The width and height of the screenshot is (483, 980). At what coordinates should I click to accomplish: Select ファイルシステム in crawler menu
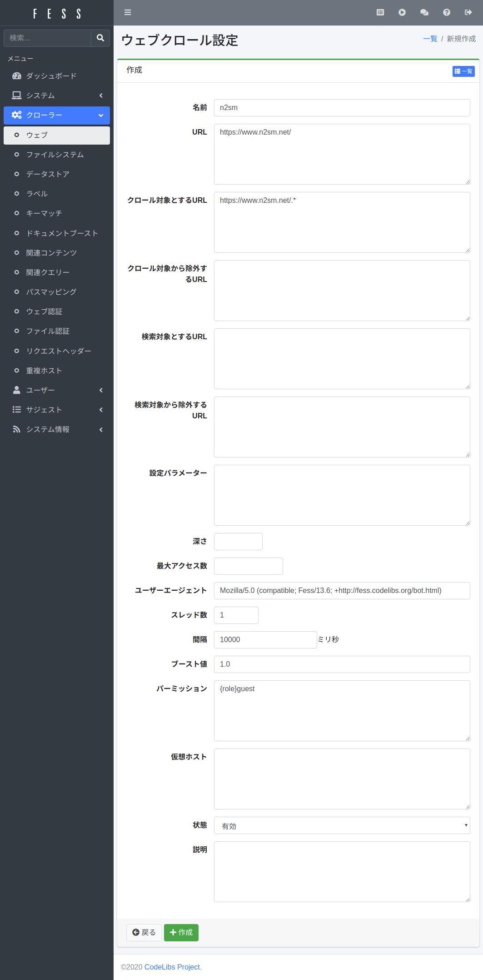pyautogui.click(x=55, y=155)
